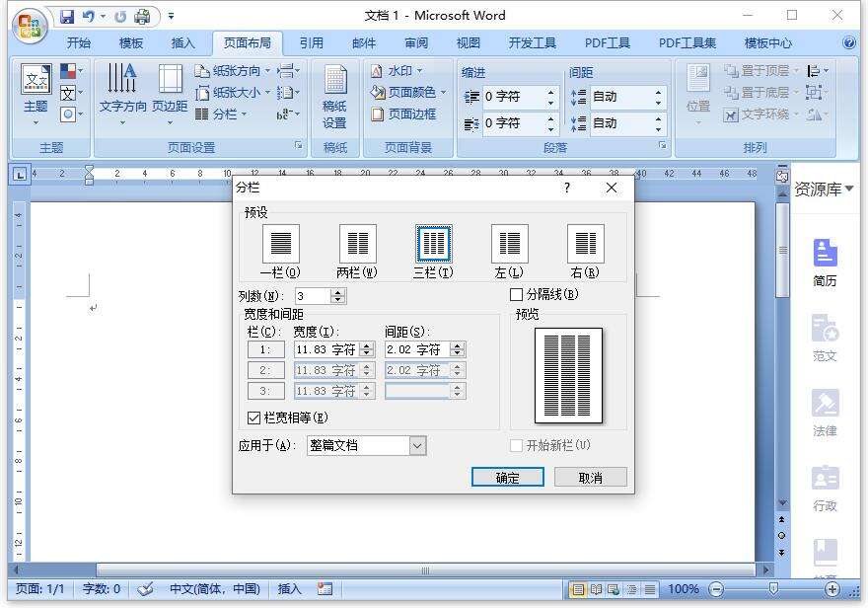The width and height of the screenshot is (868, 608).
Task: Open Customize Quick Access Toolbar dropdown
Action: pos(171,17)
